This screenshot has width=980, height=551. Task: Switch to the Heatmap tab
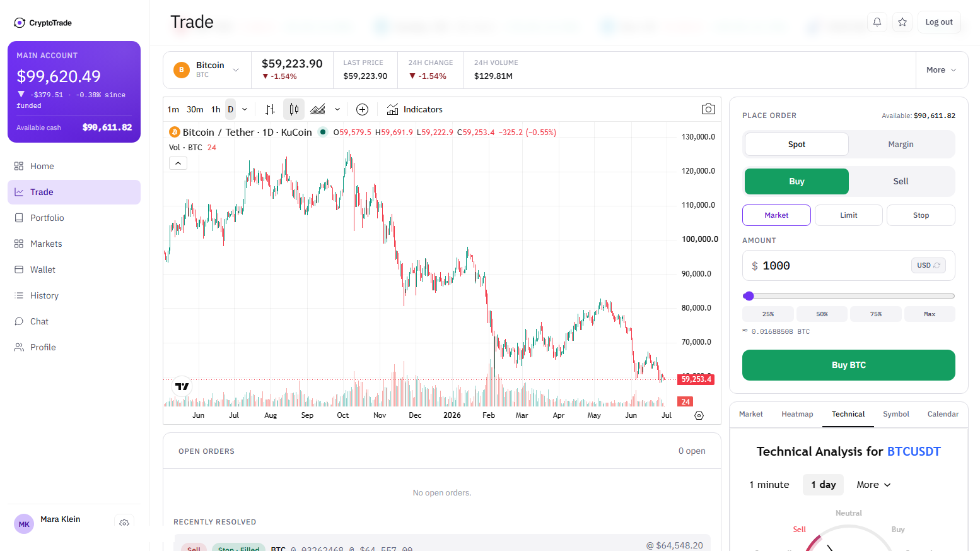797,414
